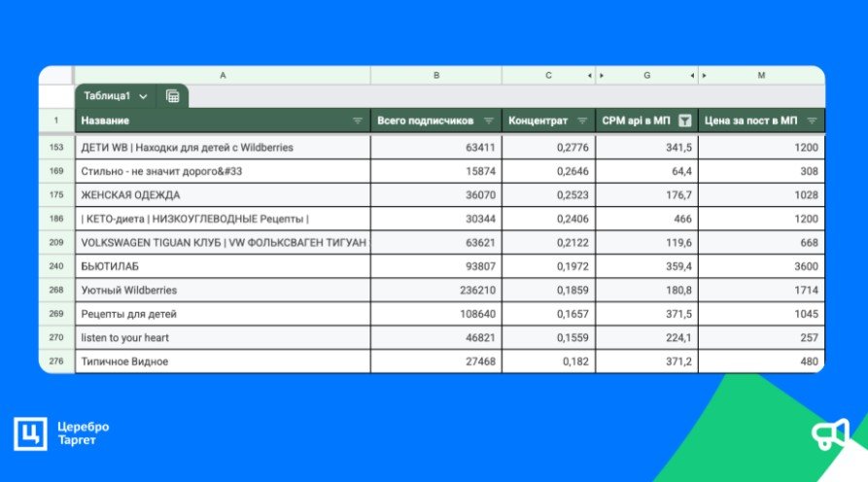Select row 270 header

56,337
